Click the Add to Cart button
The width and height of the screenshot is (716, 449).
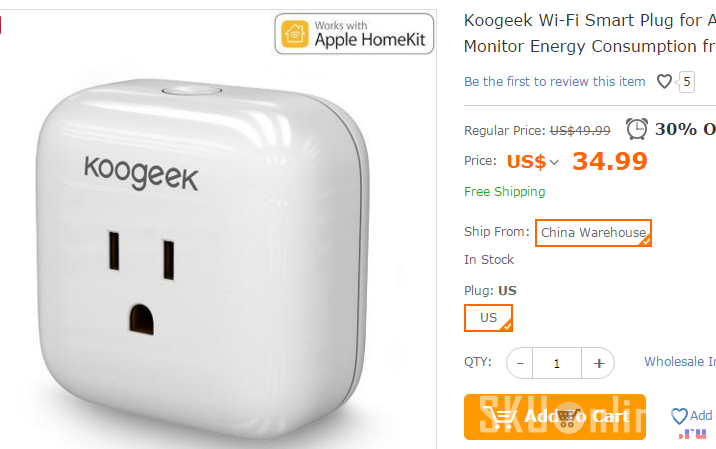[555, 417]
